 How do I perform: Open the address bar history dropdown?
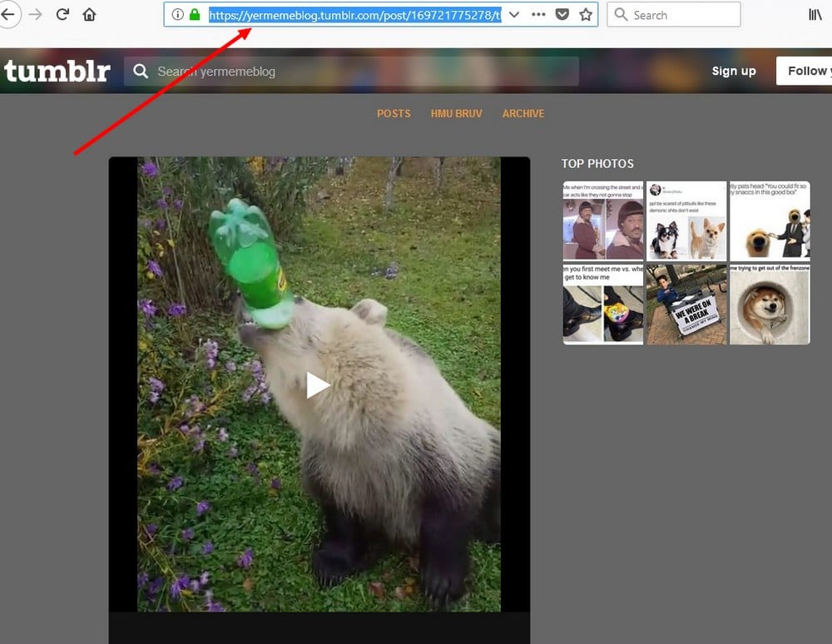tap(513, 14)
